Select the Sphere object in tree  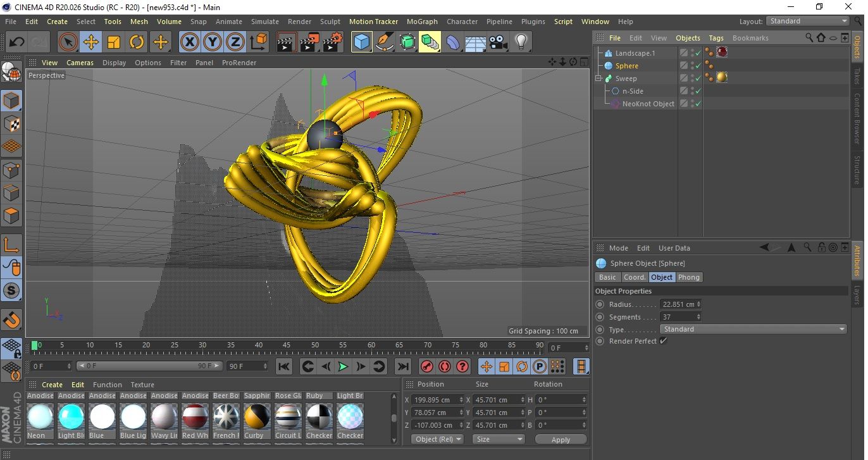click(x=626, y=66)
